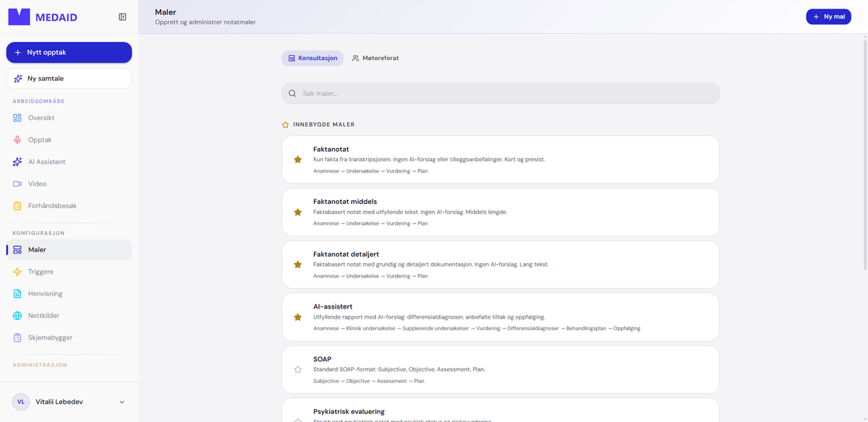Open the Faktanotat detaljert template card
The image size is (868, 422).
[501, 264]
